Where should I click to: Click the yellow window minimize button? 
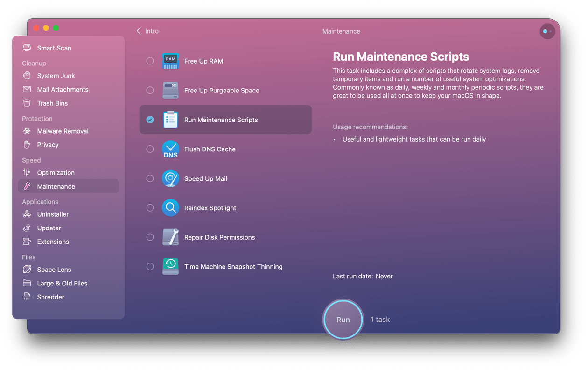point(46,28)
